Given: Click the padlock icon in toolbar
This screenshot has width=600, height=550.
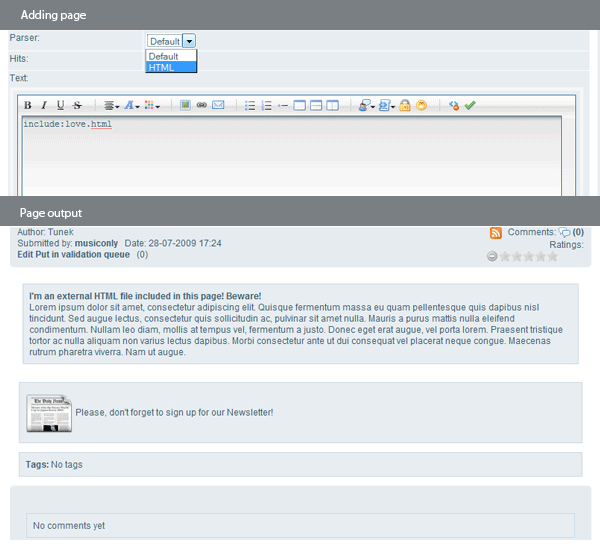Looking at the screenshot, I should (405, 105).
